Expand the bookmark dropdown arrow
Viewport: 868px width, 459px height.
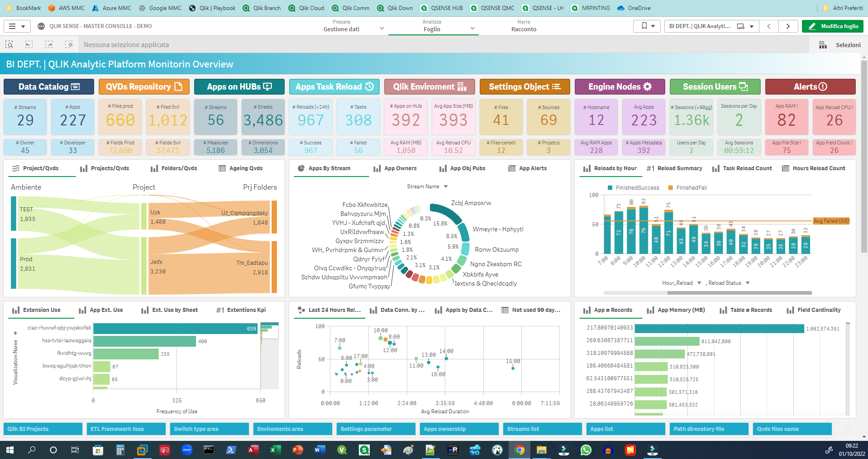pos(653,26)
